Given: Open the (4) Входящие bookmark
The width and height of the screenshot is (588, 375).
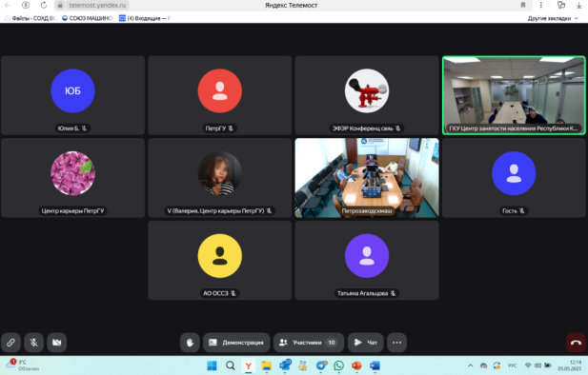Looking at the screenshot, I should point(144,18).
